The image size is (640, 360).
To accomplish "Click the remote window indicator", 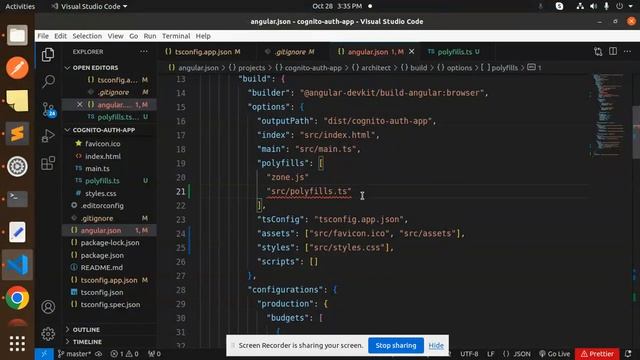I will click(x=44, y=354).
